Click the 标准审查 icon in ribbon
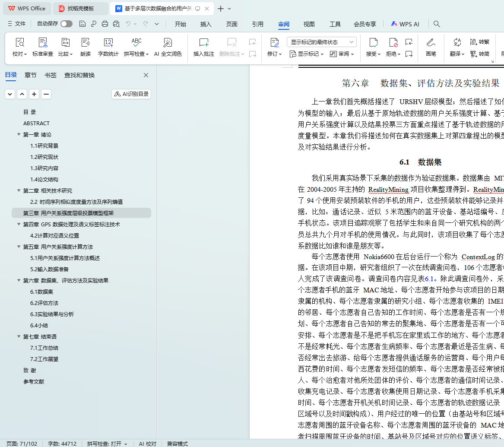Screen dimensions: 504x447 click(x=43, y=43)
